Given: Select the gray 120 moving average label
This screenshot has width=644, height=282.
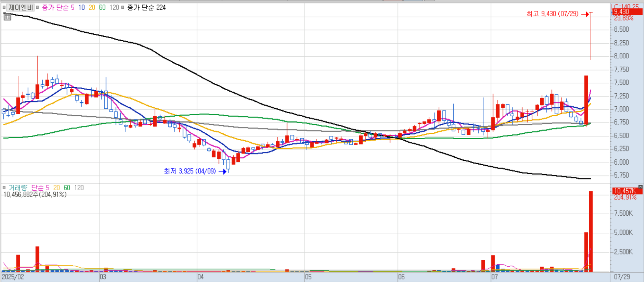Looking at the screenshot, I should (x=114, y=7).
